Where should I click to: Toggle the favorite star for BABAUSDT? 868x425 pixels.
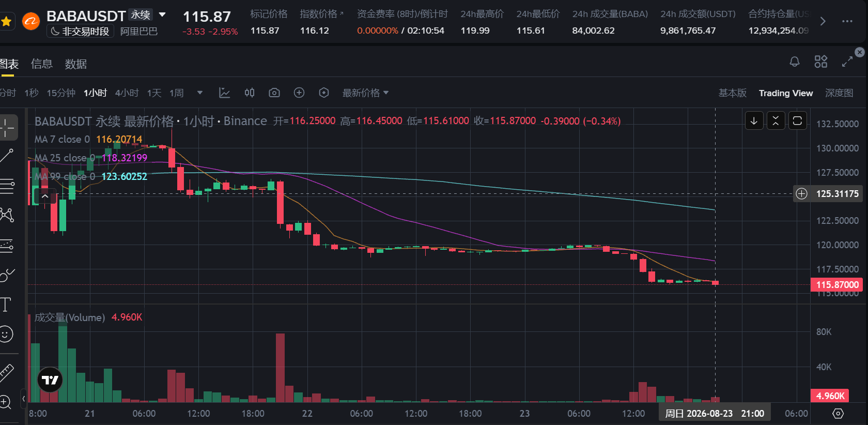point(6,22)
